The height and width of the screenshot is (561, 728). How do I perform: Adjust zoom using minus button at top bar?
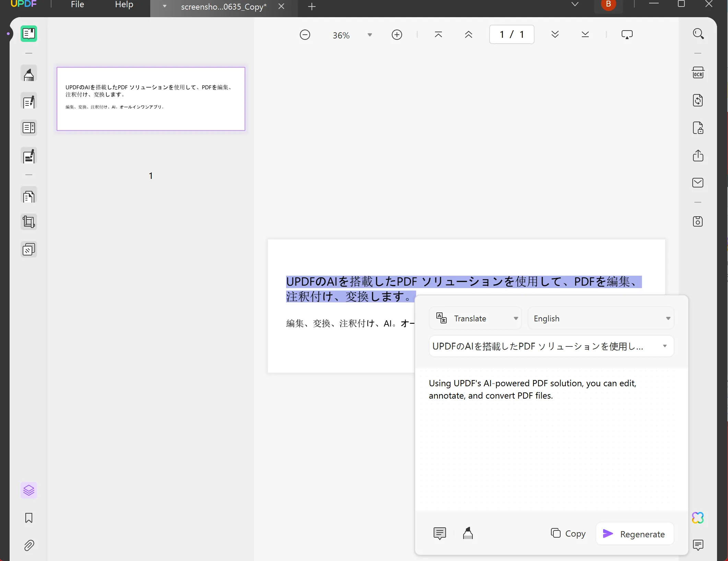[x=305, y=35]
